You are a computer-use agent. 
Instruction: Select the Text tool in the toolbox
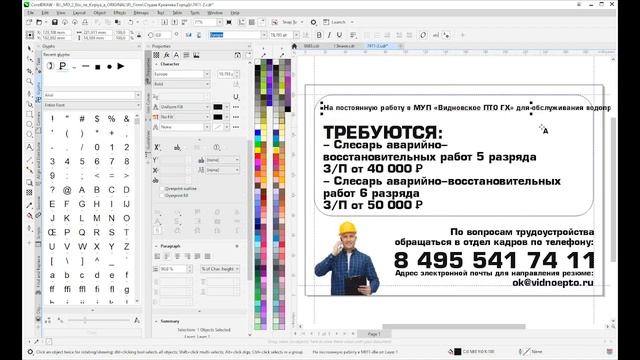[x=29, y=147]
